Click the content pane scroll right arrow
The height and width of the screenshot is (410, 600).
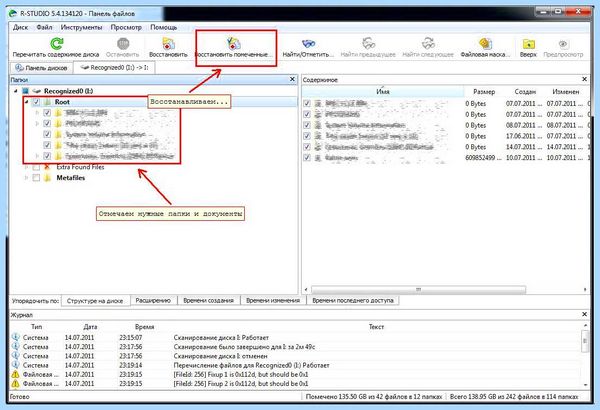coord(585,289)
